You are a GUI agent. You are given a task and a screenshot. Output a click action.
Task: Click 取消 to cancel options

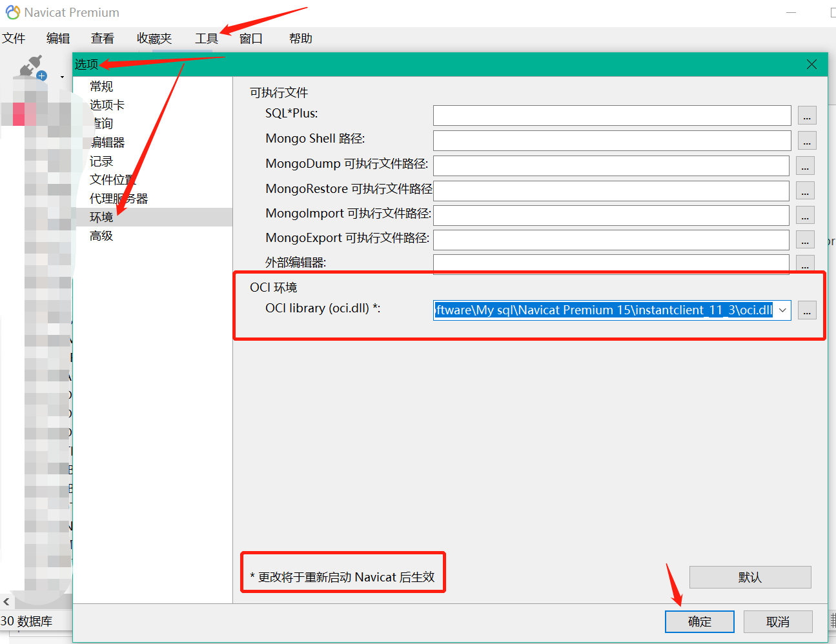778,622
